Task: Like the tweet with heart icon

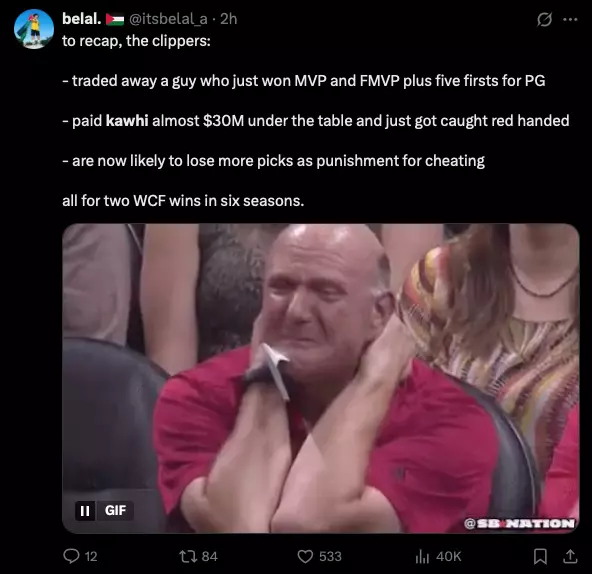Action: 305,556
